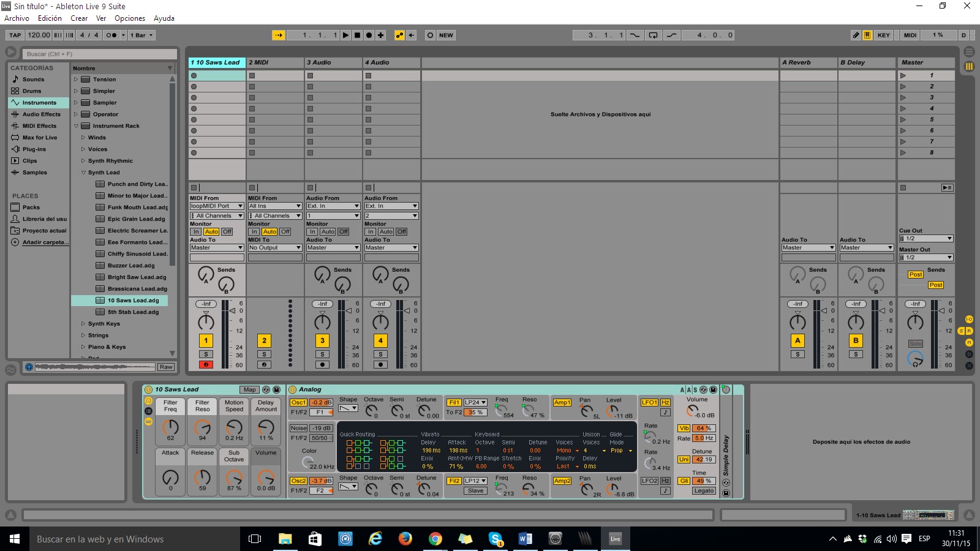Click the Map button on rack

[249, 389]
